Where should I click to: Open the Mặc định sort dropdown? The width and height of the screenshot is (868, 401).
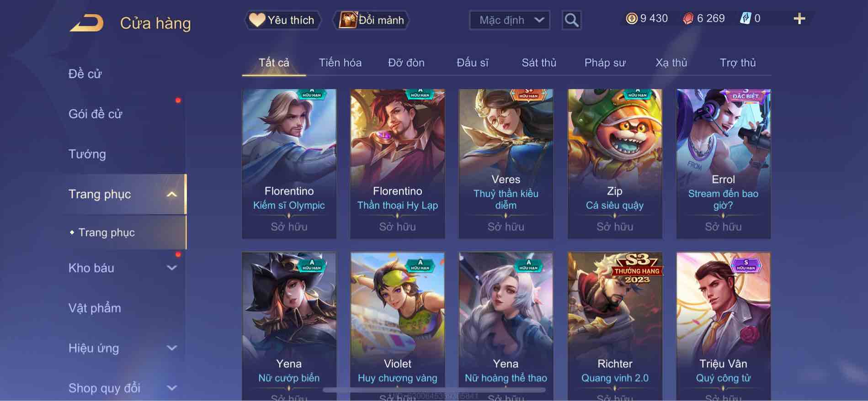tap(509, 20)
